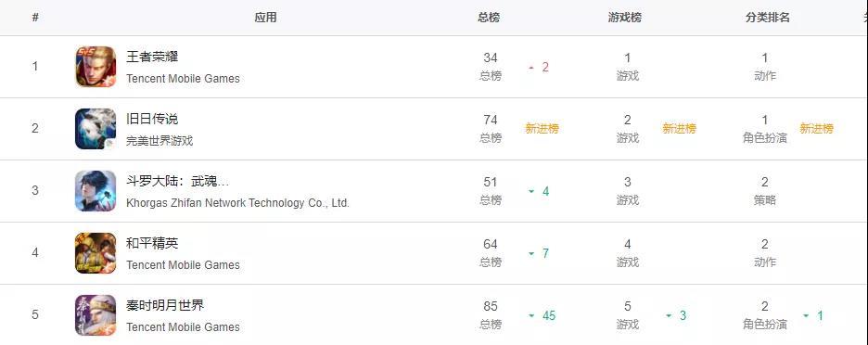
Task: Open the 旧日传说 title link
Action: [152, 119]
